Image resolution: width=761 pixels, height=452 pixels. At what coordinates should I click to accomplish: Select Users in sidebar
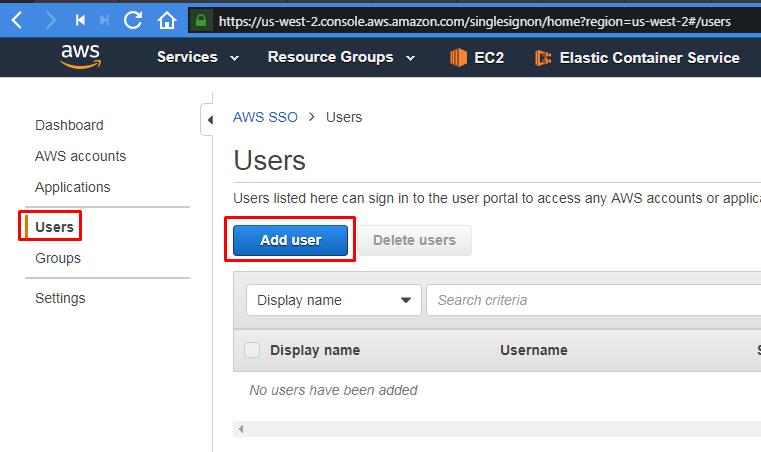coord(54,227)
